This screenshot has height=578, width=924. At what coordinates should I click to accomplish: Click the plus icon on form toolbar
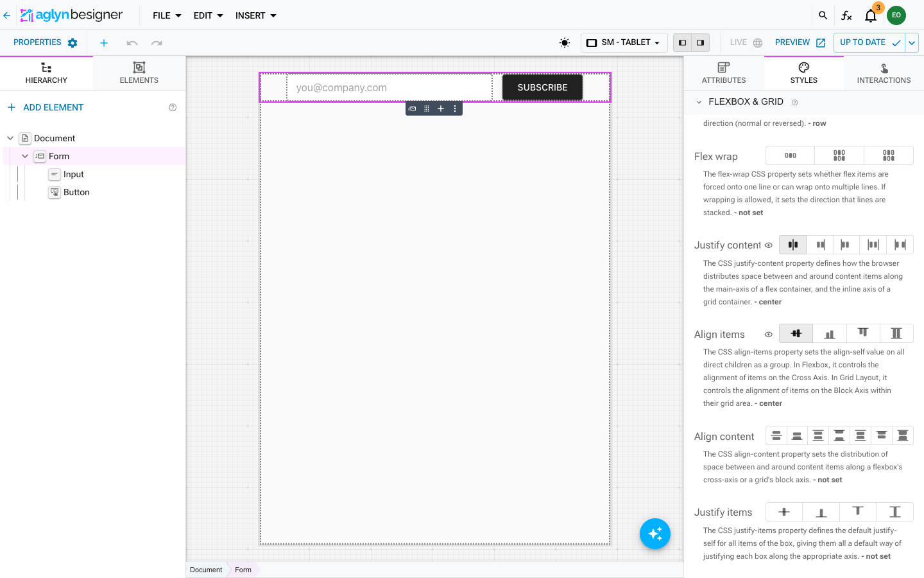[441, 109]
